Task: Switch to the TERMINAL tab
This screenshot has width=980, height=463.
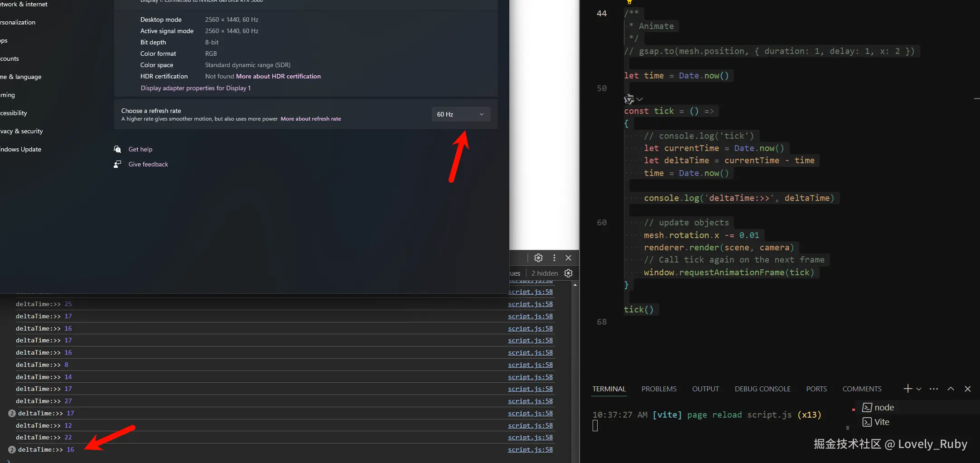Action: (x=609, y=389)
